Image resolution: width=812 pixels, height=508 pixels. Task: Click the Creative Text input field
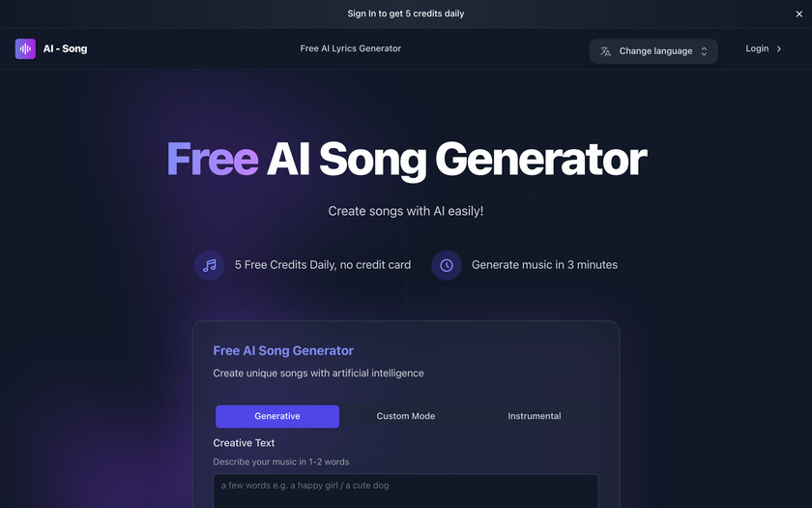[405, 491]
